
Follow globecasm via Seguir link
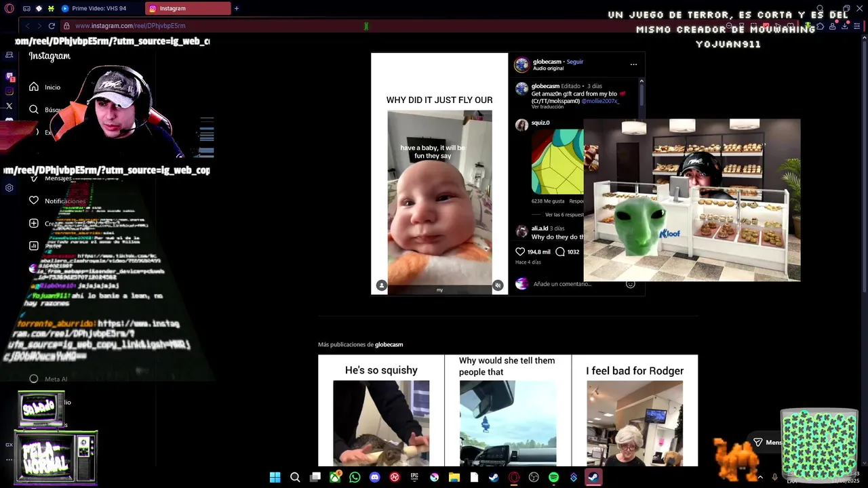[x=575, y=62]
